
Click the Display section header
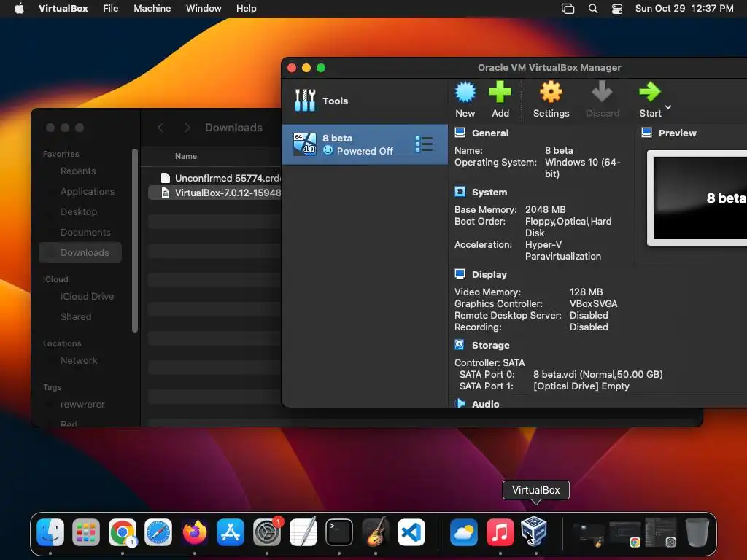pos(489,274)
